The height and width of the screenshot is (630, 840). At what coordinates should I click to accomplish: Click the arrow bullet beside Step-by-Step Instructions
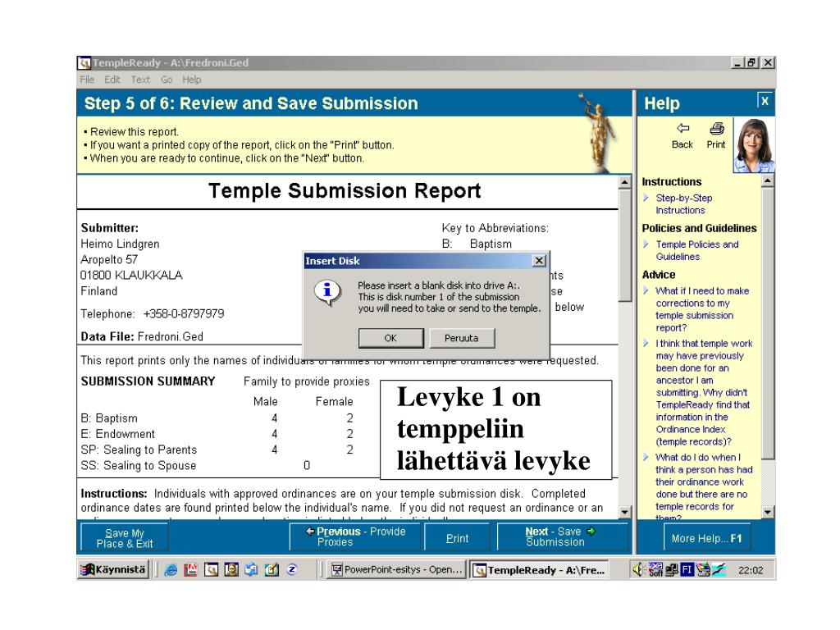click(646, 198)
